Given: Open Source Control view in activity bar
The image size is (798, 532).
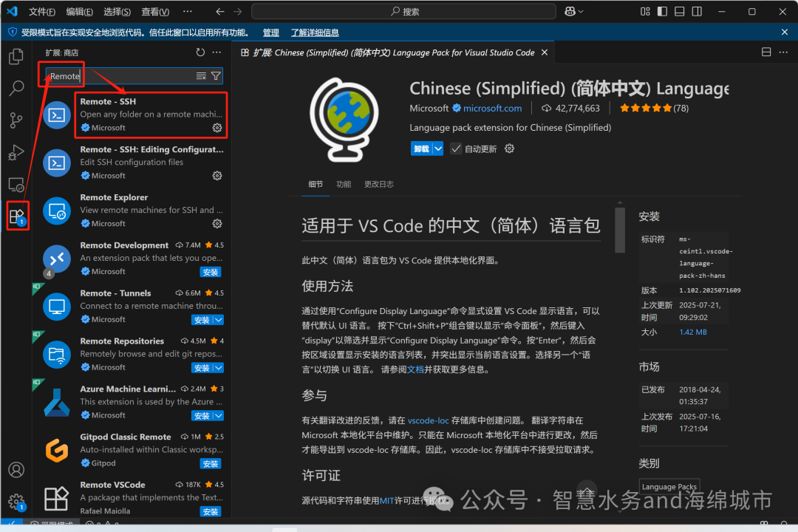Looking at the screenshot, I should point(16,120).
